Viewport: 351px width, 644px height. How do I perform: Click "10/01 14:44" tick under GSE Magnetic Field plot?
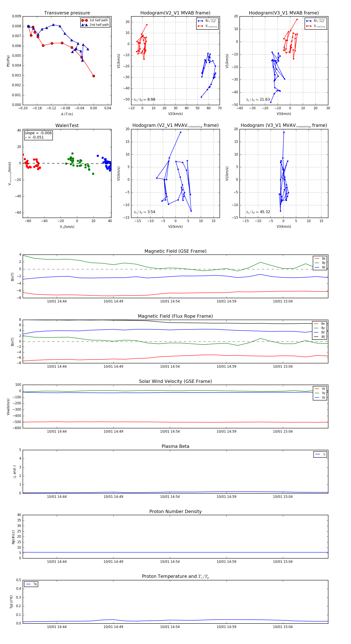tap(57, 302)
